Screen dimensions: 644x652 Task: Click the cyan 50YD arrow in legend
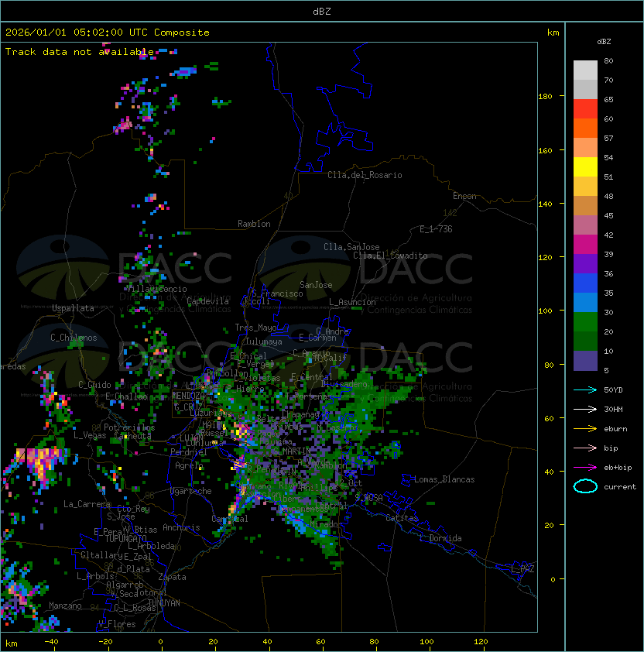585,390
